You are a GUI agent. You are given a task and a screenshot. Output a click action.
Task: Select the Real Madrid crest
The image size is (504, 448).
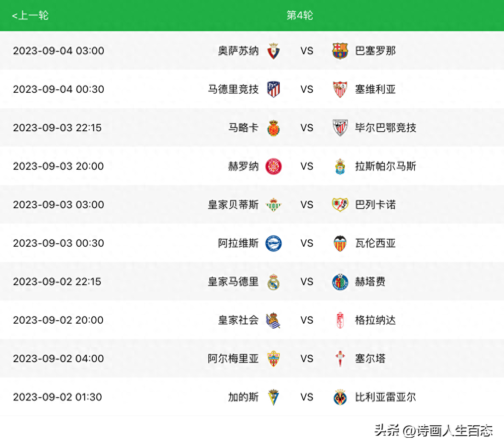tap(273, 282)
